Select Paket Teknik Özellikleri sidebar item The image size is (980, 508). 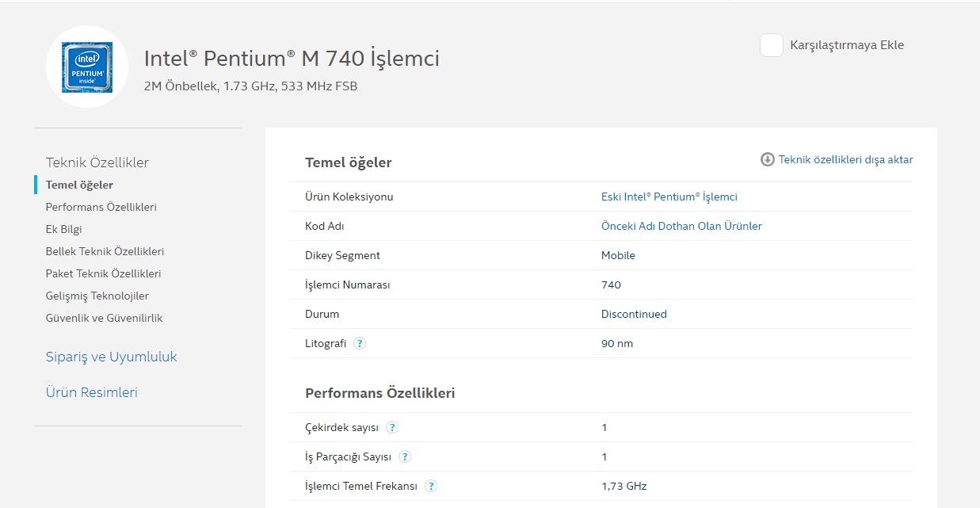(103, 273)
